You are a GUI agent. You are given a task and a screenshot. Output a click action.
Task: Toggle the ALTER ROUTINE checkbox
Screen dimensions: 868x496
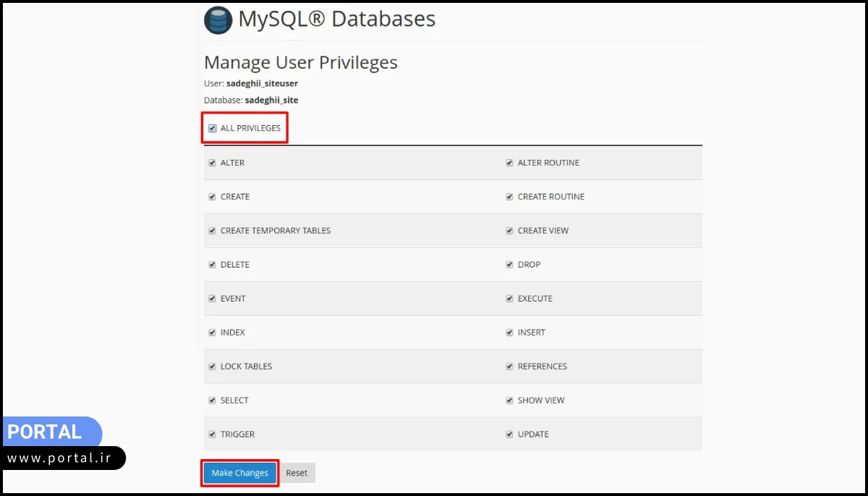[x=510, y=163]
